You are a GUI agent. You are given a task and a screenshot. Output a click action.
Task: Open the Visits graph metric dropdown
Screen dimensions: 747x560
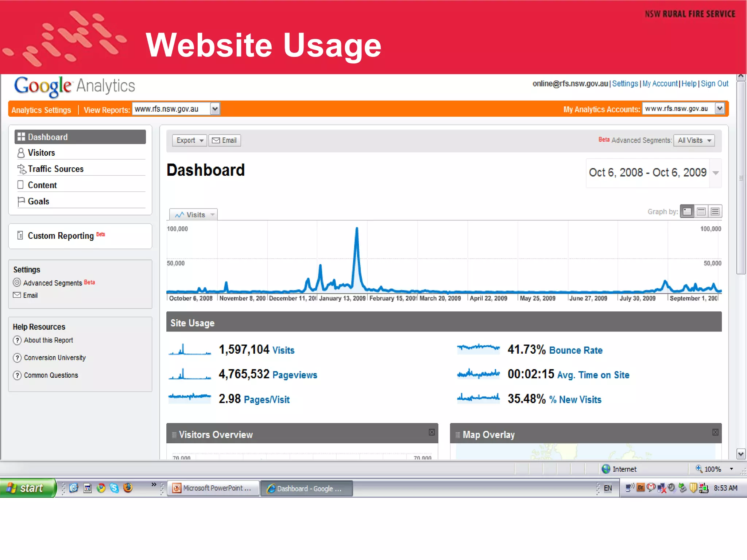tap(193, 215)
